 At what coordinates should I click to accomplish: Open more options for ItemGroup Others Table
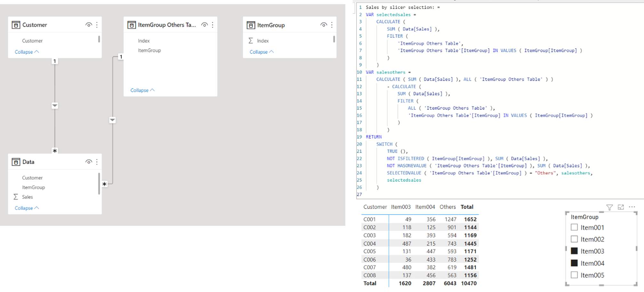(213, 25)
